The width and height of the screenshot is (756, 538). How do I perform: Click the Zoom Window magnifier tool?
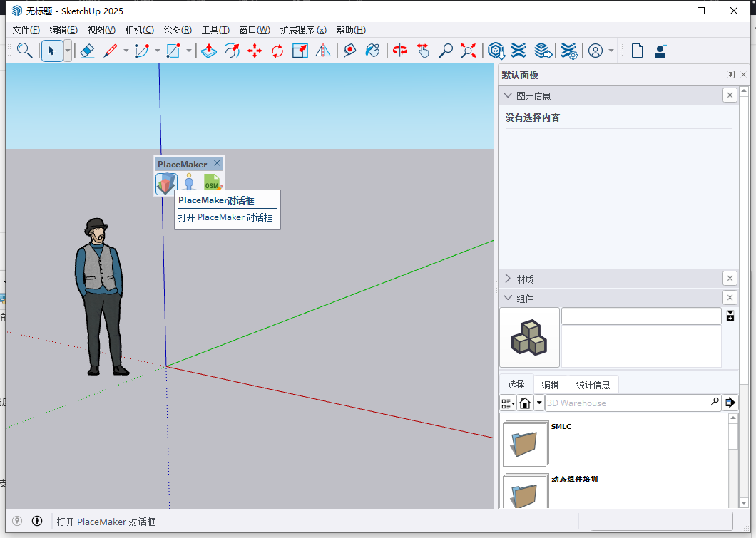click(x=447, y=51)
